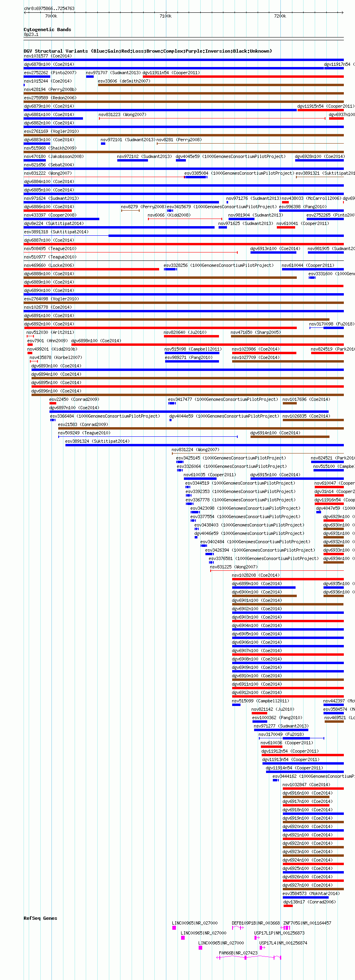Screen dimensions: 355x980
Task: Click dgv138n17 (Conrad2006) variant label
Action: [310, 902]
